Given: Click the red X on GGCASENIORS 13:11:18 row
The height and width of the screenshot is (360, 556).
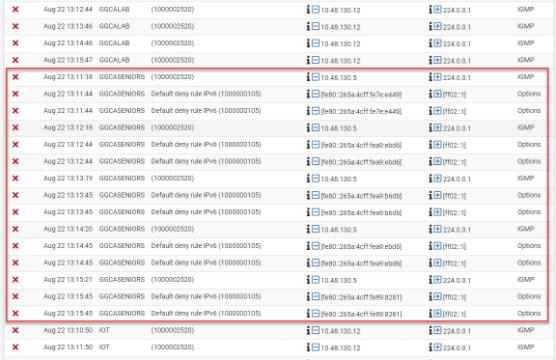Looking at the screenshot, I should (15, 77).
